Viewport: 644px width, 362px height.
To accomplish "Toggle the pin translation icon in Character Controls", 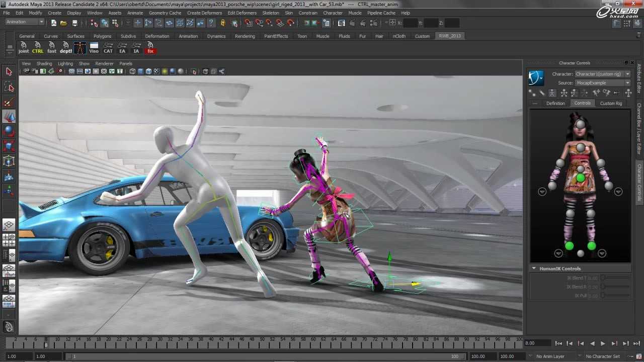I will point(596,93).
